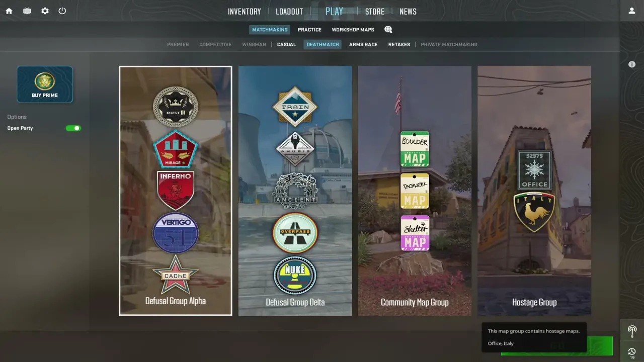Select the Train map badge

(295, 107)
